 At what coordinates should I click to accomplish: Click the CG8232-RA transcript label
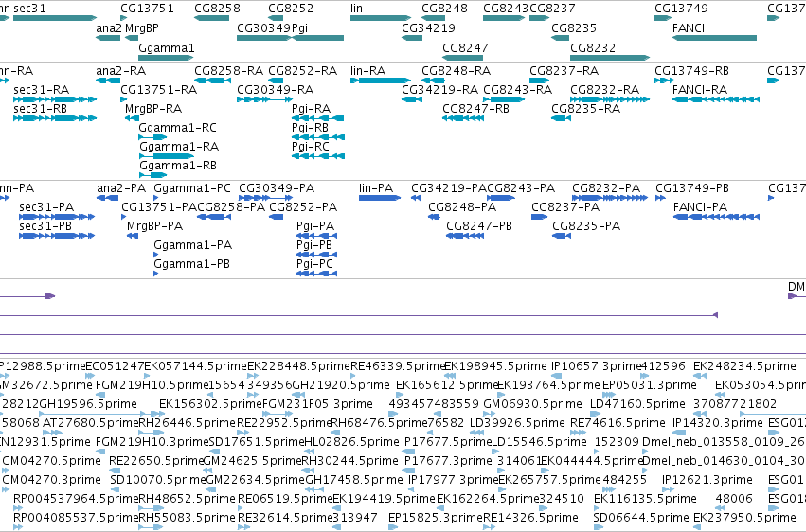(x=605, y=90)
